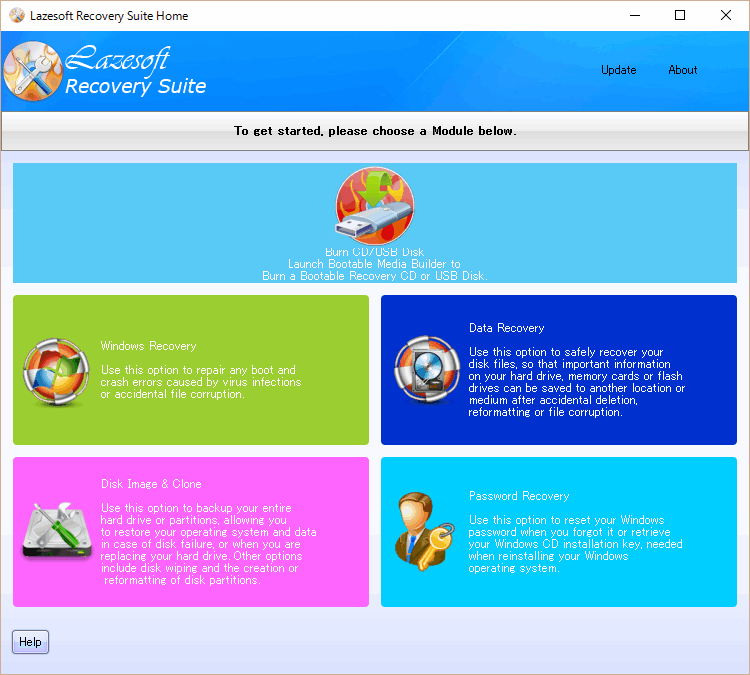Click 'Use this option to backup your entire' description

[x=209, y=544]
